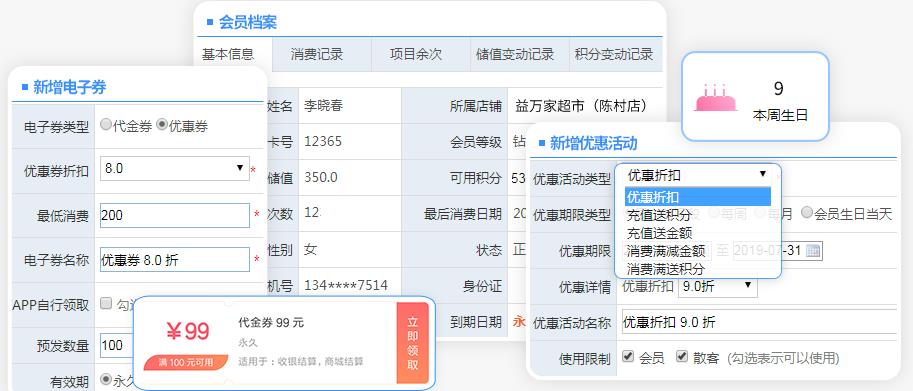Screen dimensions: 913x391
Task: Click the 新增电子券 panel heading
Action: 69,88
